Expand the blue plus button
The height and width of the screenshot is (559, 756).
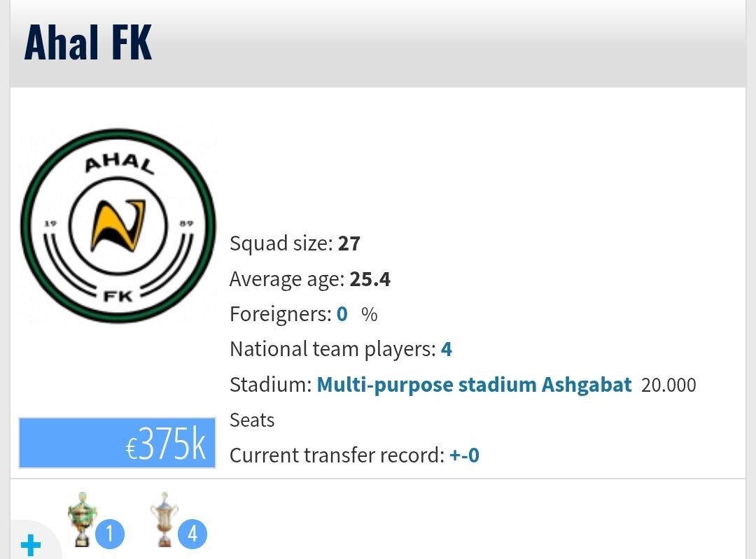pos(30,544)
